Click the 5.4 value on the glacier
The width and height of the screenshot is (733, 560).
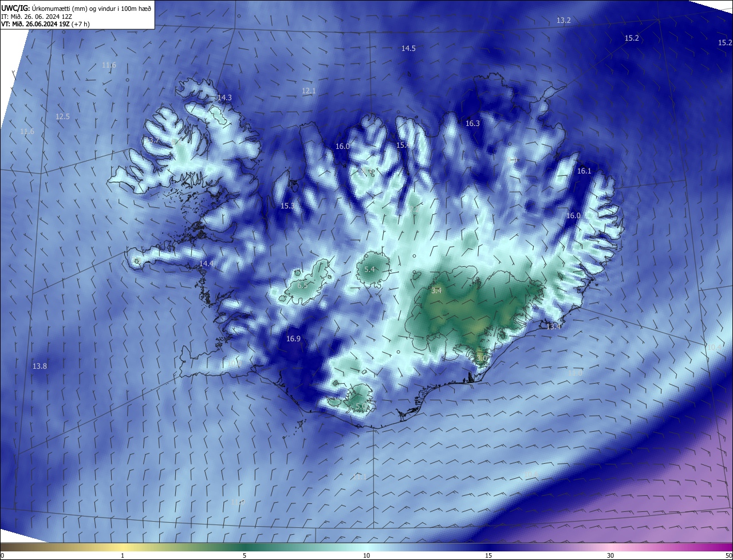coord(369,270)
